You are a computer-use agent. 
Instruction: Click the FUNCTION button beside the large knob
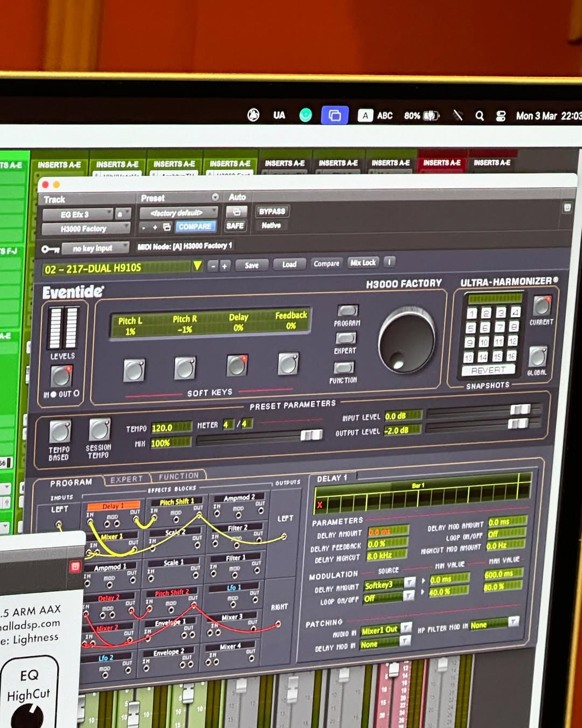point(344,368)
